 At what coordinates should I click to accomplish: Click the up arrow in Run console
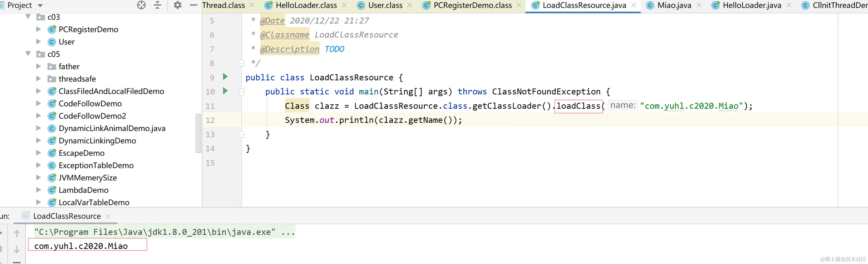click(x=17, y=233)
